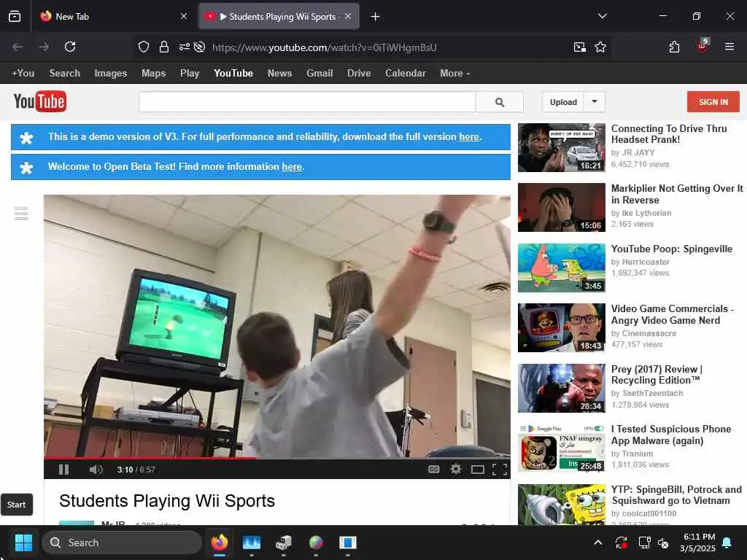The width and height of the screenshot is (747, 560).
Task: Open picture-in-picture icon in the address bar
Action: click(x=580, y=47)
